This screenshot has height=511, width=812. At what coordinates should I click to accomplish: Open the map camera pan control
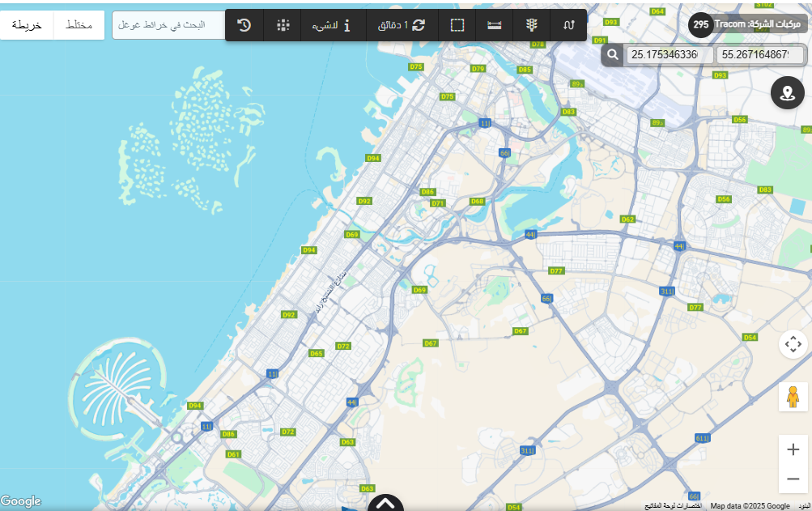point(793,344)
